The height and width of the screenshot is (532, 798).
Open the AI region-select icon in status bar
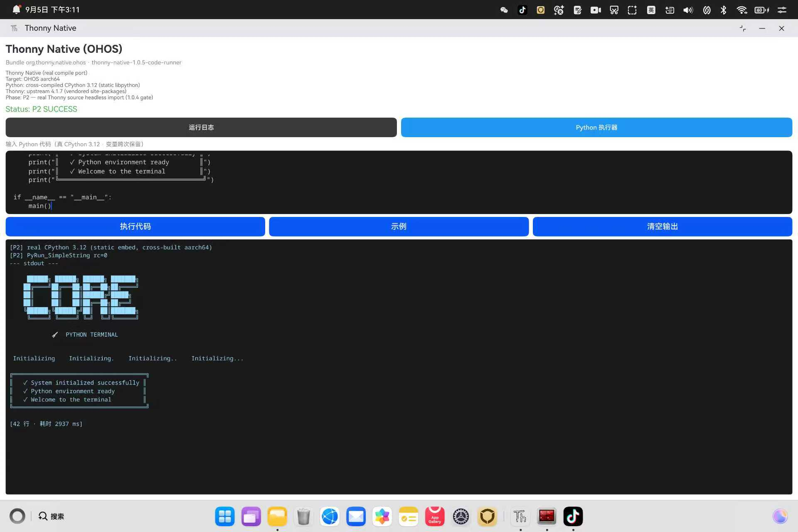(x=632, y=10)
